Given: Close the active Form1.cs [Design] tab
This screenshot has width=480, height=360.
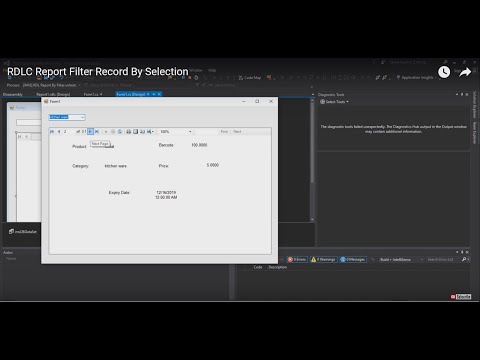Looking at the screenshot, I should click(159, 94).
